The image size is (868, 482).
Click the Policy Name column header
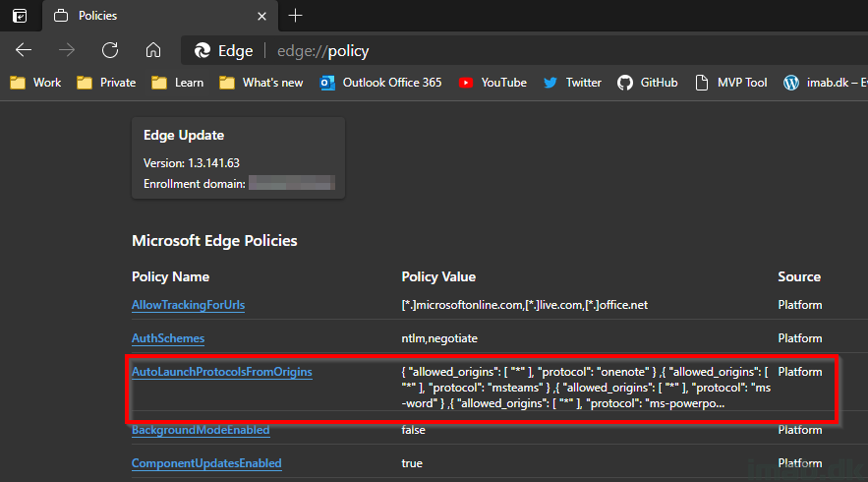[170, 276]
